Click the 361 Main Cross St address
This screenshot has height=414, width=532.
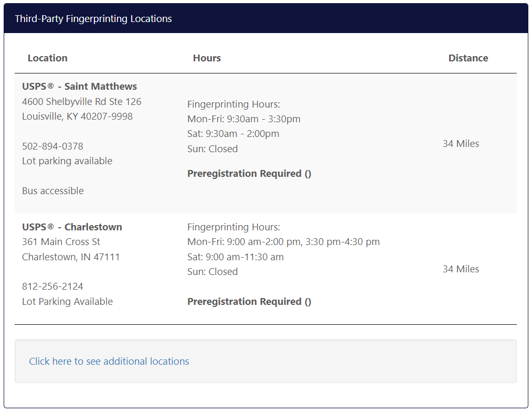61,242
